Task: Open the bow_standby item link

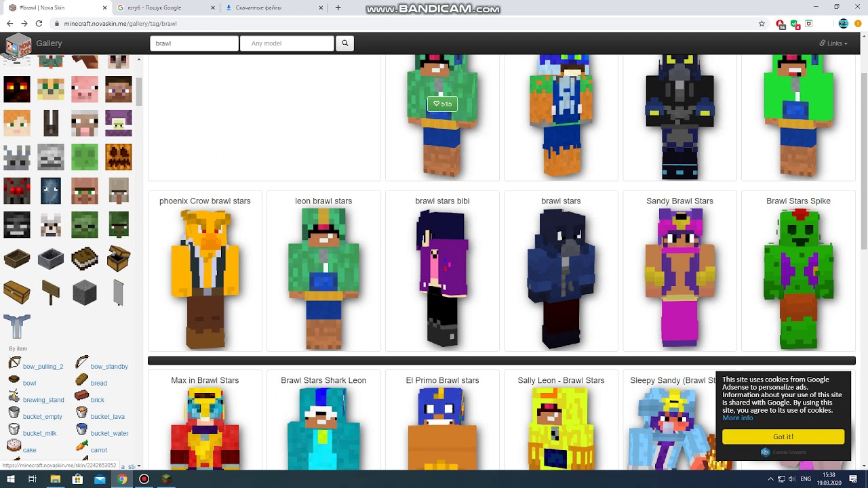Action: [109, 367]
